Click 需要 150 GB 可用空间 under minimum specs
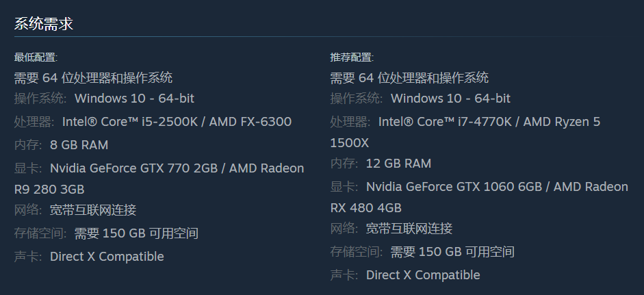644x295 pixels. click(136, 233)
